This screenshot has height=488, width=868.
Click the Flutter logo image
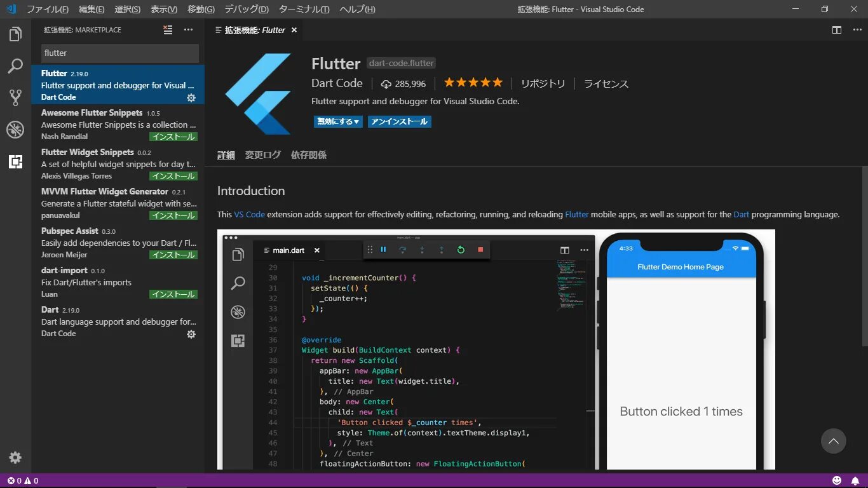[x=258, y=94]
